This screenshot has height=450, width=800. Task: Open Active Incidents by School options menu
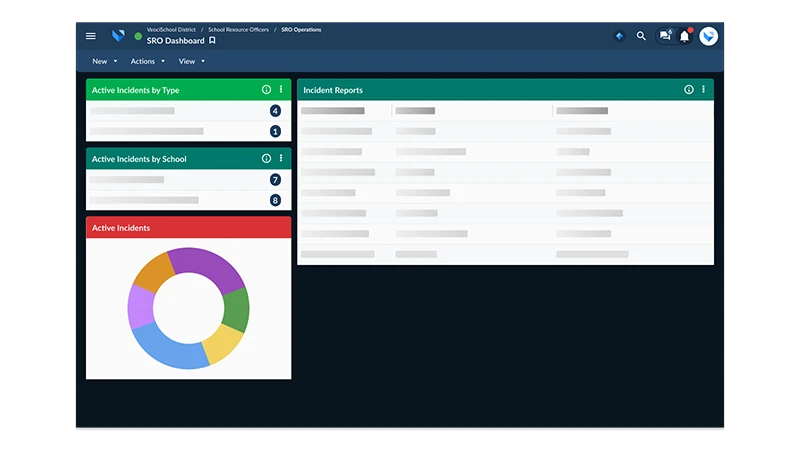point(281,158)
